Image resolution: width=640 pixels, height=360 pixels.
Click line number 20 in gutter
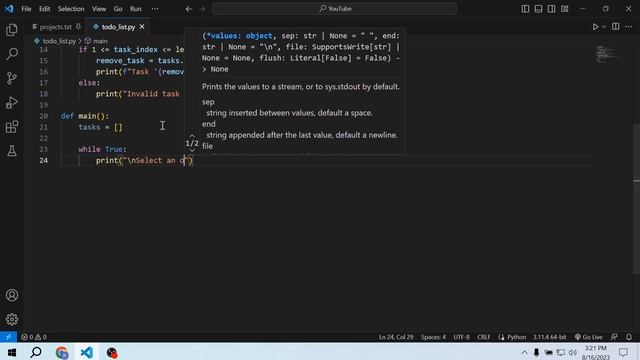44,116
